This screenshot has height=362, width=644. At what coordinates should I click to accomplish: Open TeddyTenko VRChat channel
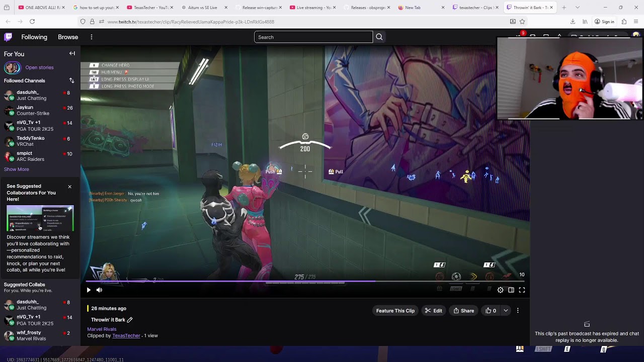(x=40, y=141)
